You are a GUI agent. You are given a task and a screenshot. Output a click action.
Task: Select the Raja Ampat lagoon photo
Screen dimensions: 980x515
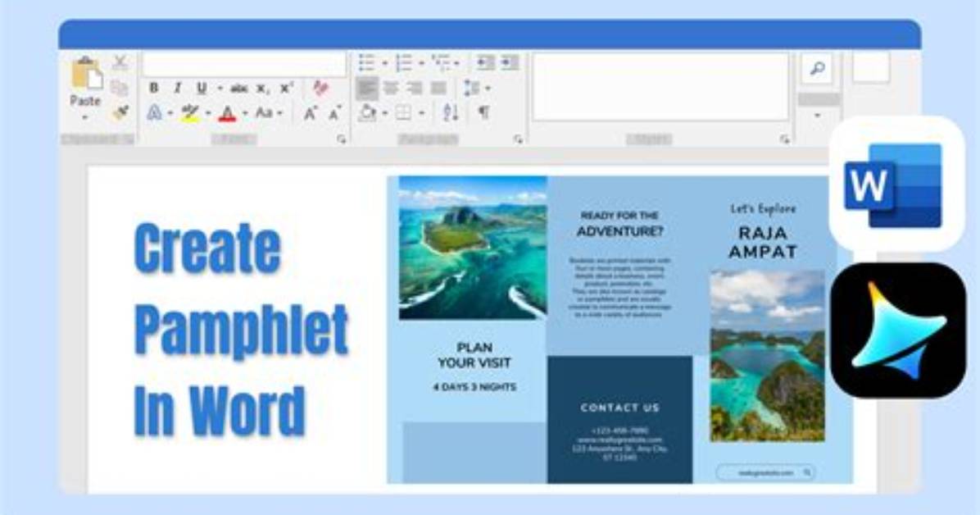(767, 355)
